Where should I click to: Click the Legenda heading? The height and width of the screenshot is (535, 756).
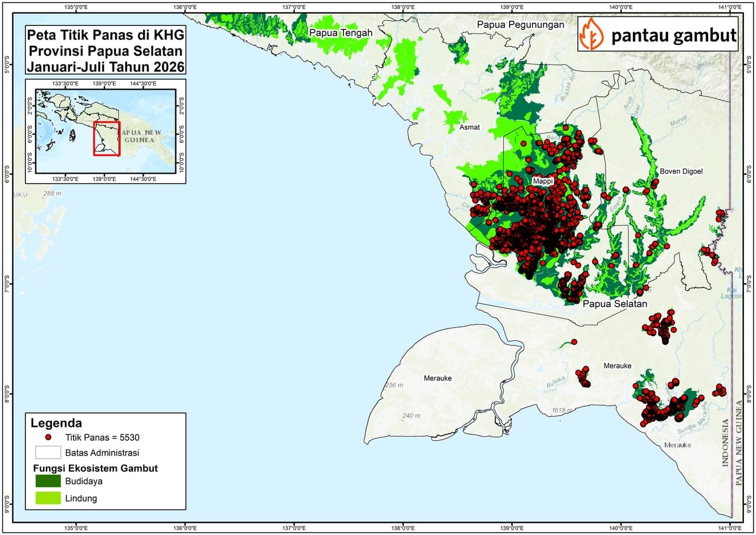[56, 424]
